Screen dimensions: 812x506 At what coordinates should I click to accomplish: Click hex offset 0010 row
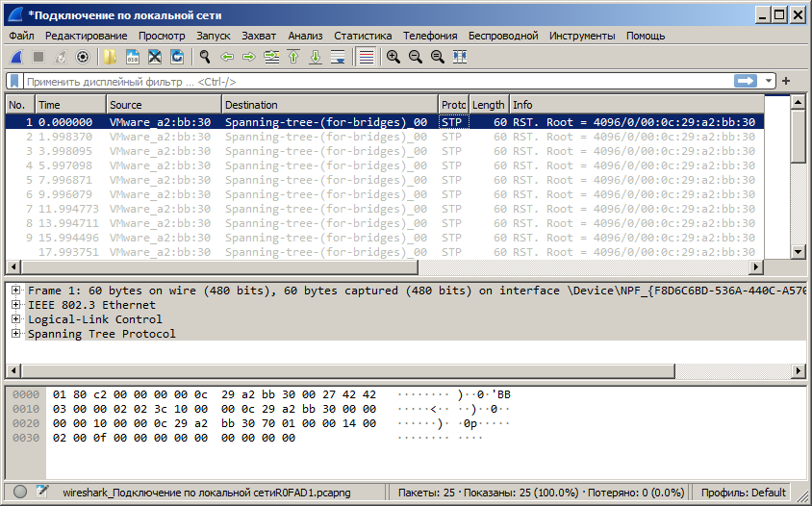click(x=25, y=409)
